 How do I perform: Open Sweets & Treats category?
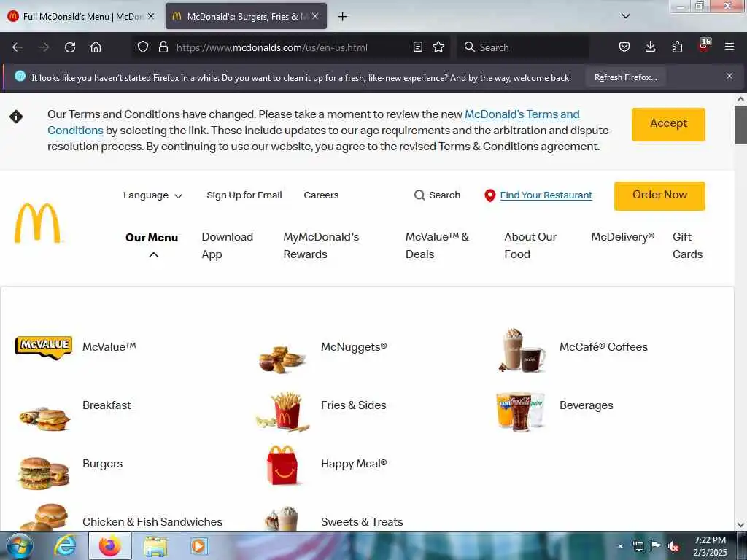[x=362, y=522]
